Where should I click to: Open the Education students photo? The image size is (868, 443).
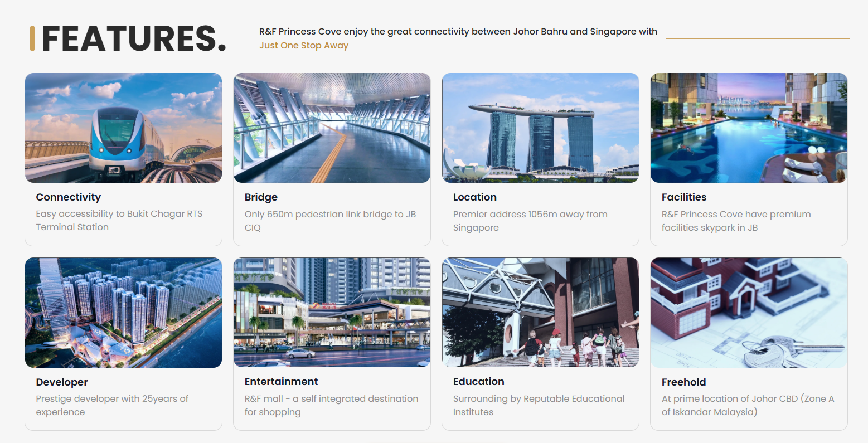click(x=540, y=312)
